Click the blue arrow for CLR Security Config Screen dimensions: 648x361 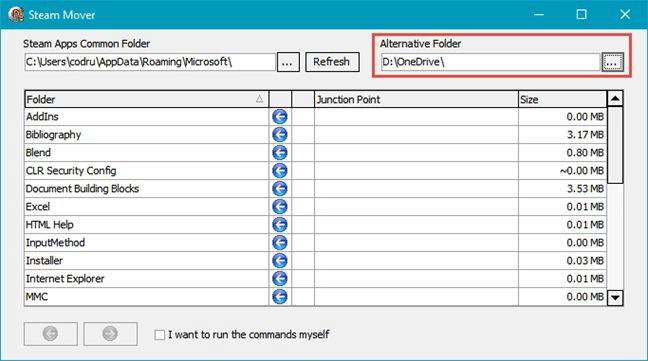pos(280,171)
